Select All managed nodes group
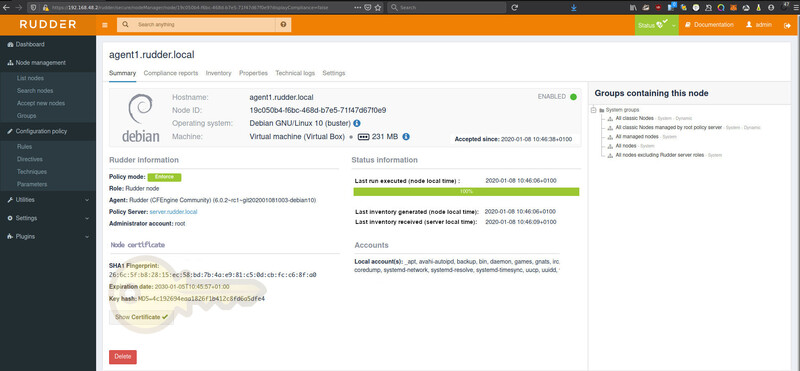This screenshot has width=800, height=371. [637, 137]
